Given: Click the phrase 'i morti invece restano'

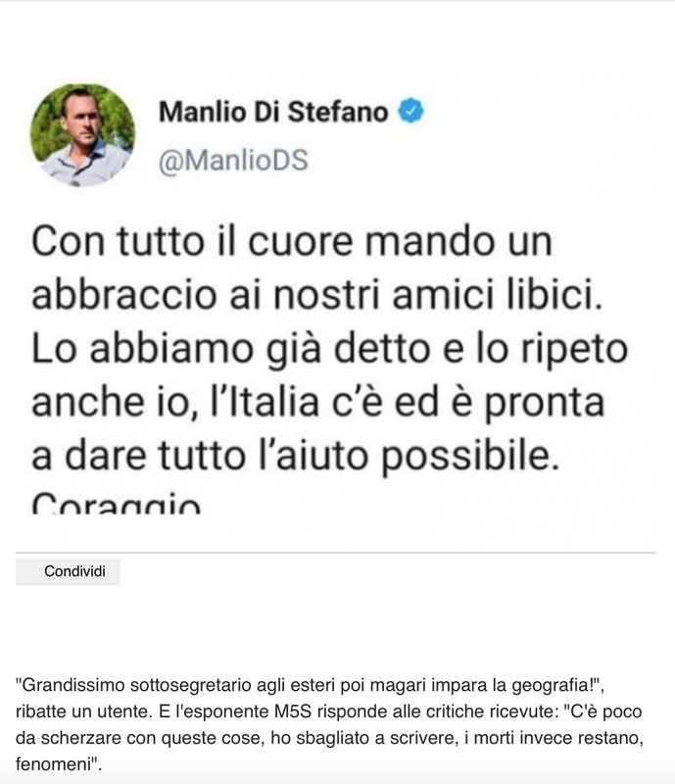Looking at the screenshot, I should (x=552, y=738).
